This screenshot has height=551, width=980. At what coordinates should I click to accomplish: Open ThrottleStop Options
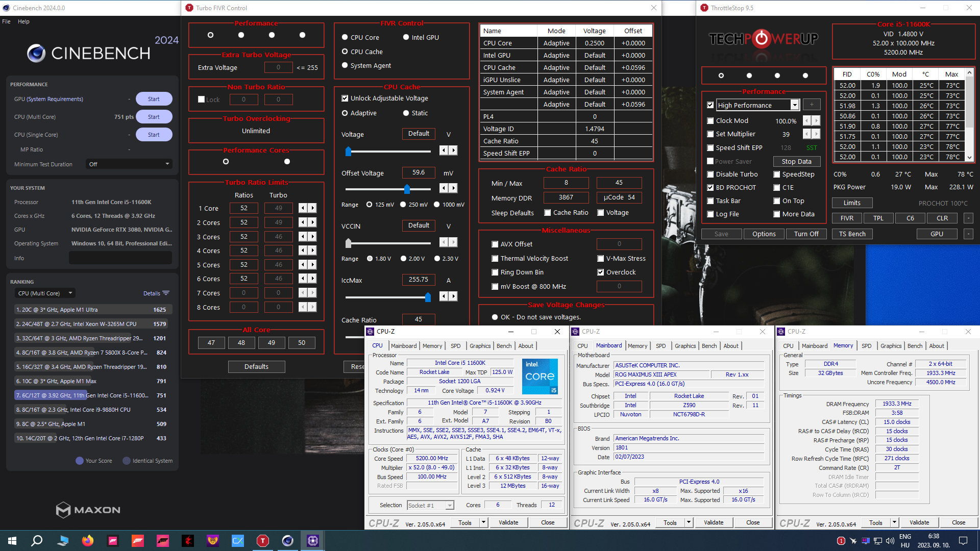coord(764,234)
